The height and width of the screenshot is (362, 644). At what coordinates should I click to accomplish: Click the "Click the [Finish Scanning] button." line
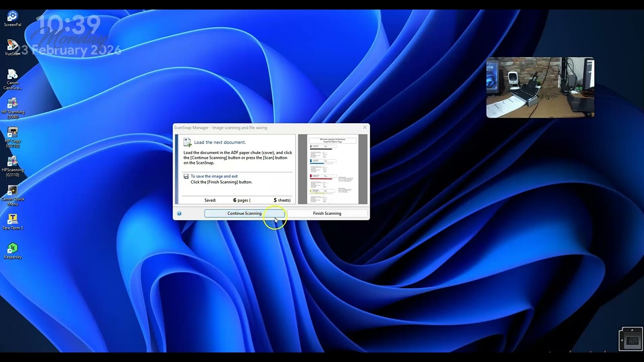pyautogui.click(x=221, y=182)
